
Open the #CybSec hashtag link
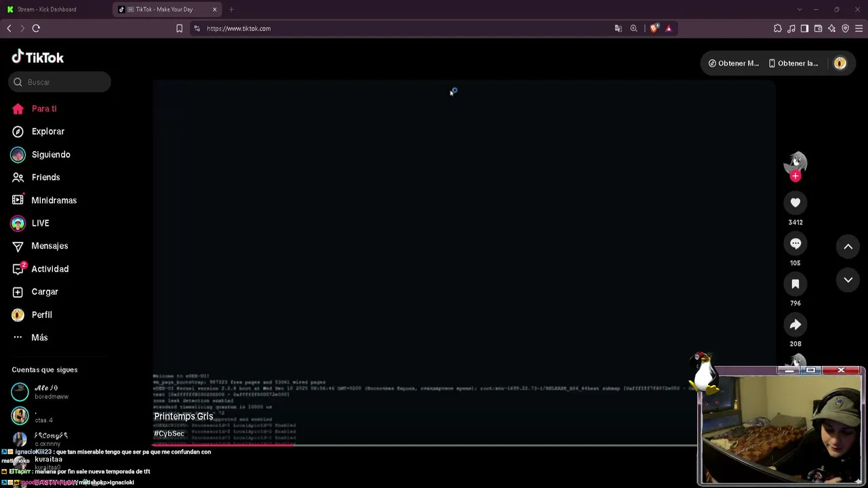pyautogui.click(x=169, y=434)
